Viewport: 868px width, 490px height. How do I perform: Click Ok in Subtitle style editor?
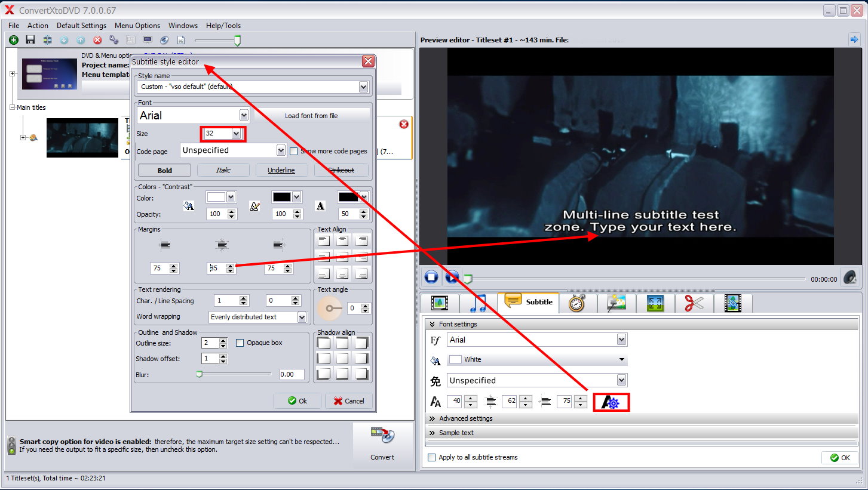click(297, 400)
